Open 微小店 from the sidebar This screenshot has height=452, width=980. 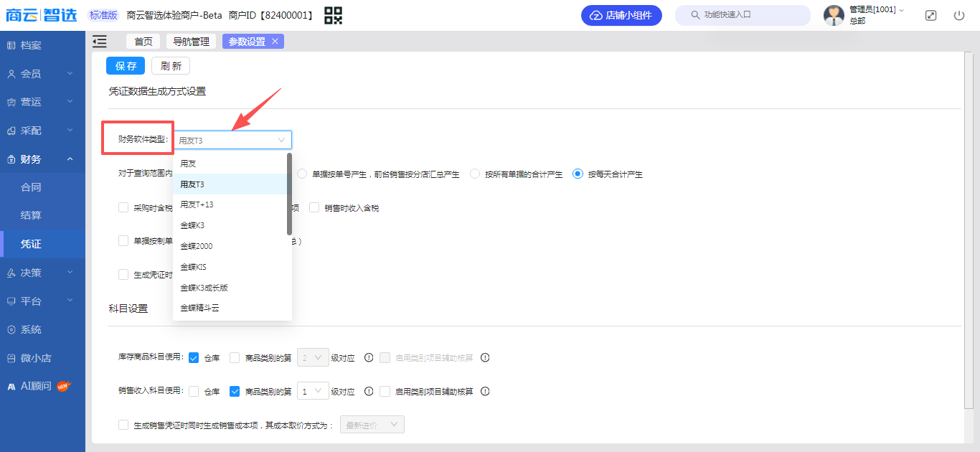click(36, 358)
